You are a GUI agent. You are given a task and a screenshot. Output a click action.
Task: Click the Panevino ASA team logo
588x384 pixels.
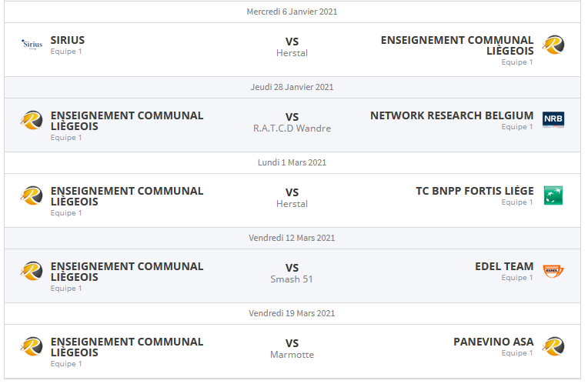[x=553, y=346]
